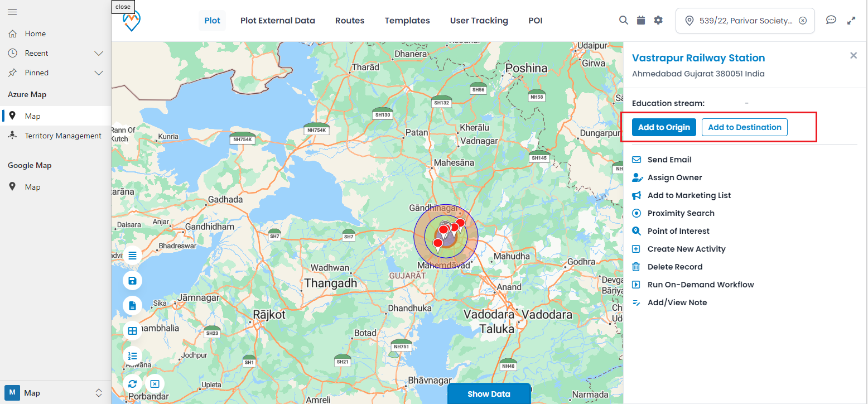Click the document file map button
This screenshot has height=404, width=868.
[133, 305]
